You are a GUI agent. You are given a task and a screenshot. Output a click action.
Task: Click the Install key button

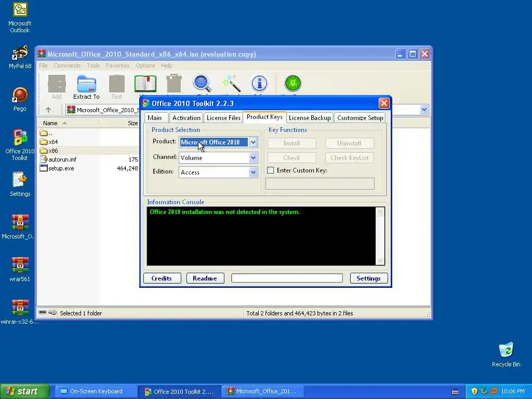pyautogui.click(x=292, y=143)
